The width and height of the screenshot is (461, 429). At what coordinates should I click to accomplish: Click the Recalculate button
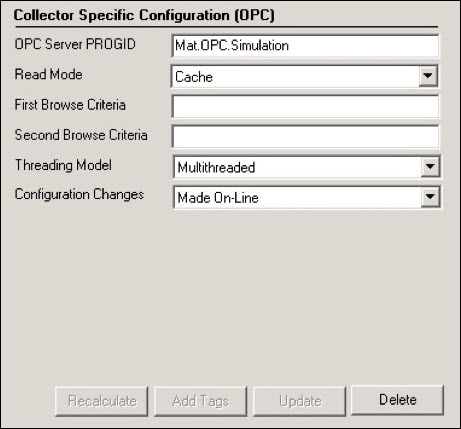pos(102,401)
